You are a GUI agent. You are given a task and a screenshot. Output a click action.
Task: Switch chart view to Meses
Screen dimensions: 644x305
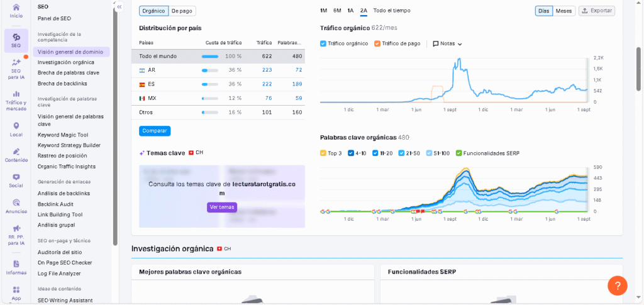[563, 11]
